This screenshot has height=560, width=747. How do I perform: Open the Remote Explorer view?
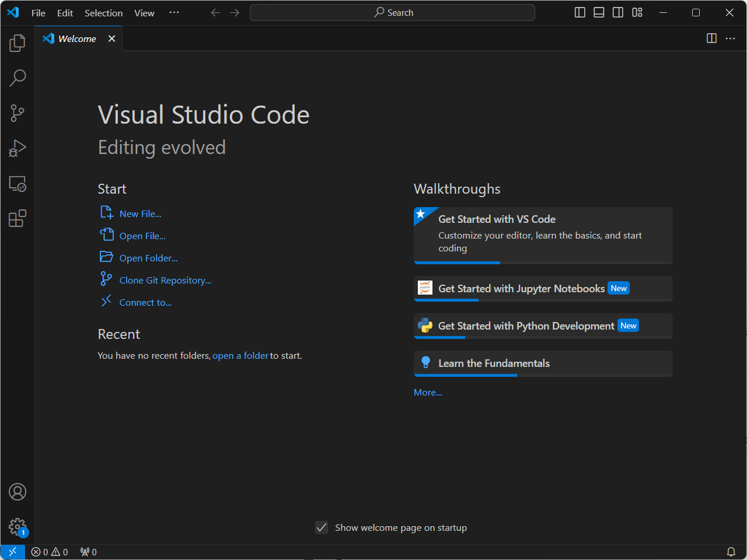tap(18, 184)
